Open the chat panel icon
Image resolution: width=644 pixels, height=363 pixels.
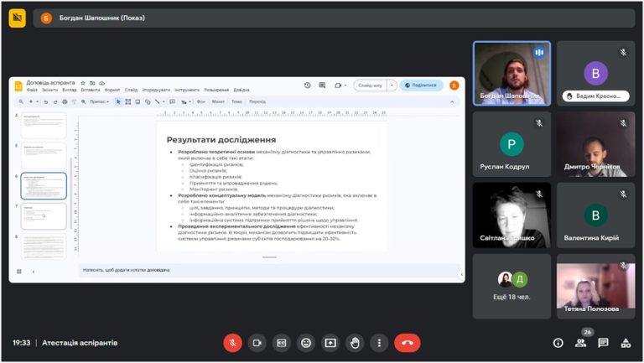point(604,343)
